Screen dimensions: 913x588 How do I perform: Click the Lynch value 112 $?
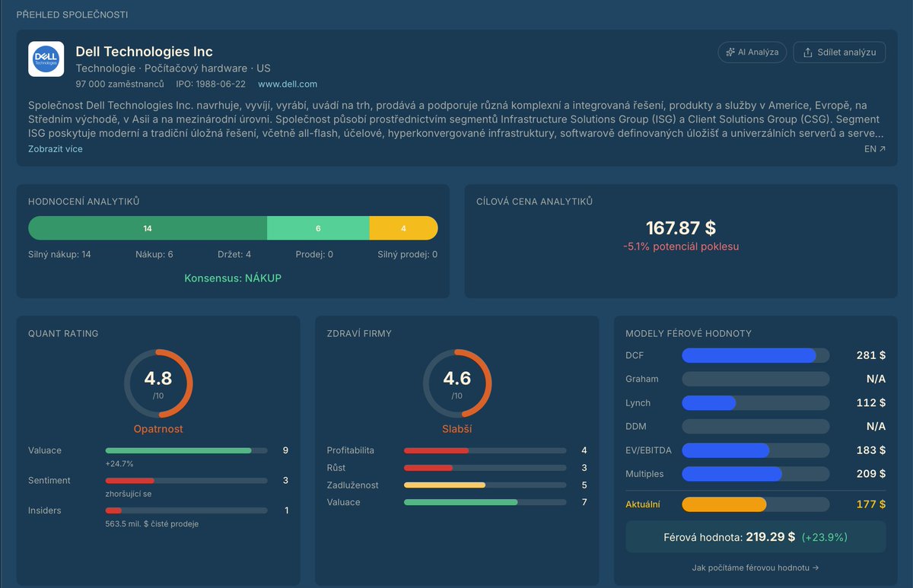871,402
